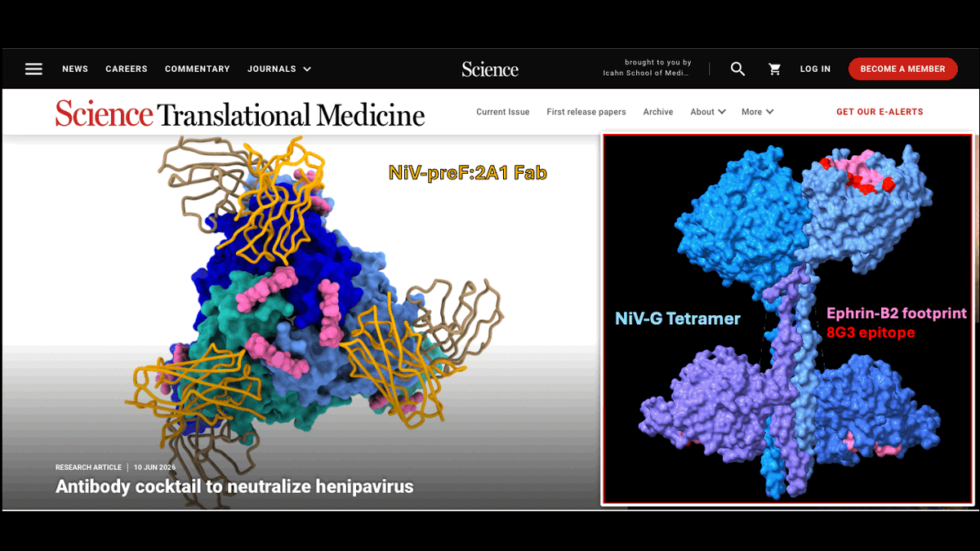Expand the More dropdown
The width and height of the screenshot is (980, 551).
click(x=758, y=112)
